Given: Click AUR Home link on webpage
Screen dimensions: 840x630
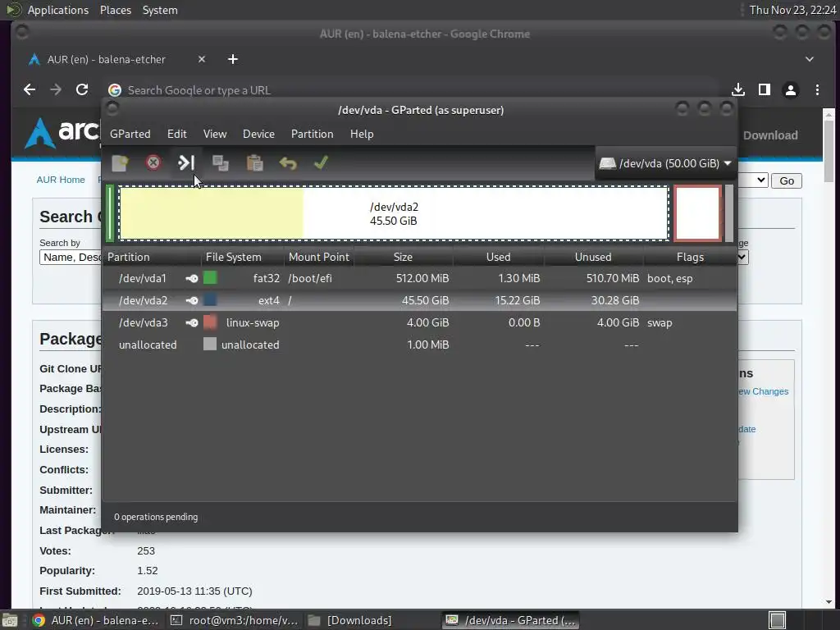Looking at the screenshot, I should click(61, 180).
